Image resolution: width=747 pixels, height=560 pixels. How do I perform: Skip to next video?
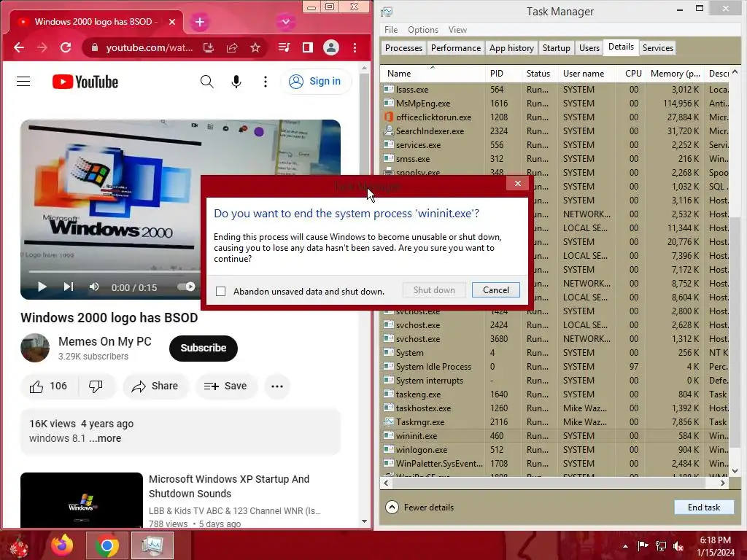point(69,287)
